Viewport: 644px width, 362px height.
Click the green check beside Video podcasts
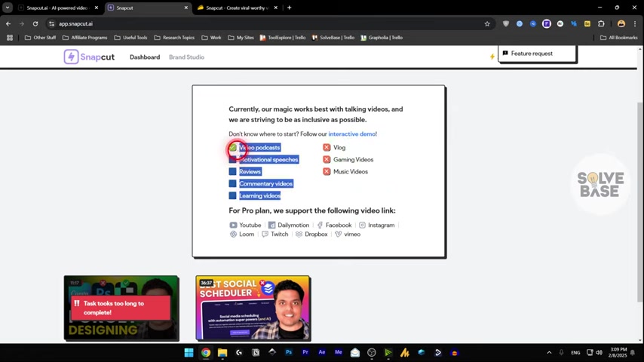(x=233, y=147)
